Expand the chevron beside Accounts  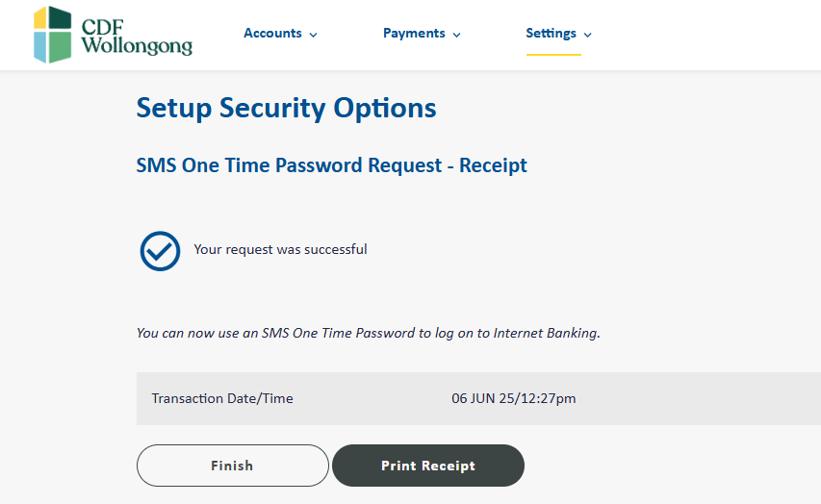point(313,35)
